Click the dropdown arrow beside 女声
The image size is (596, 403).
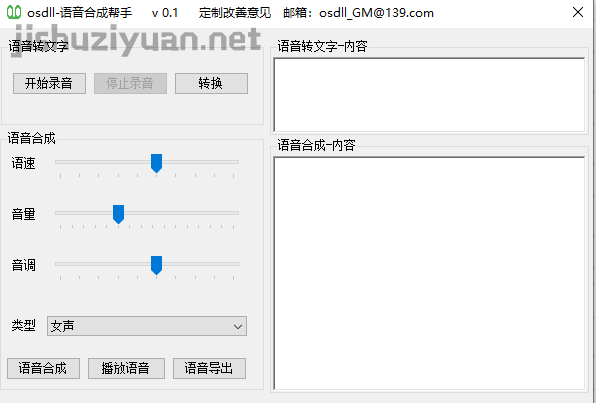point(238,326)
